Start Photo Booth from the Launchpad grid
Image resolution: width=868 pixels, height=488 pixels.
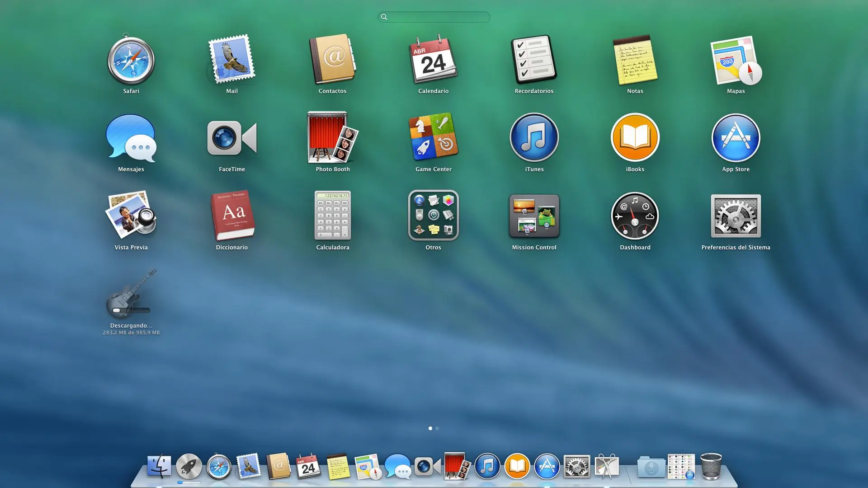[332, 137]
